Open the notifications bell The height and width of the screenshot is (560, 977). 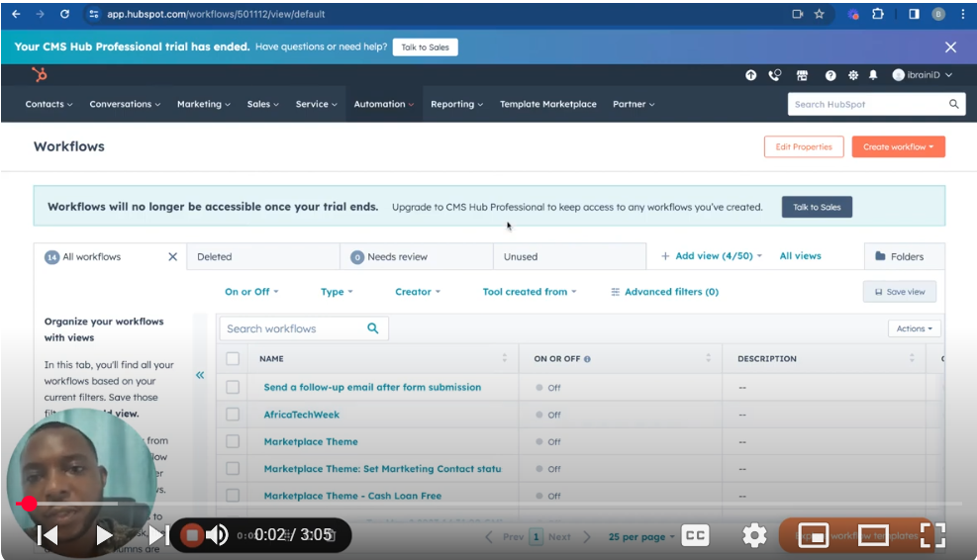point(873,75)
